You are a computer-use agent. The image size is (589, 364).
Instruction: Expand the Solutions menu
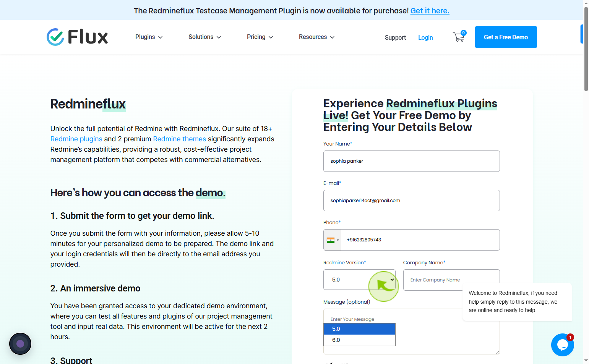(x=205, y=37)
